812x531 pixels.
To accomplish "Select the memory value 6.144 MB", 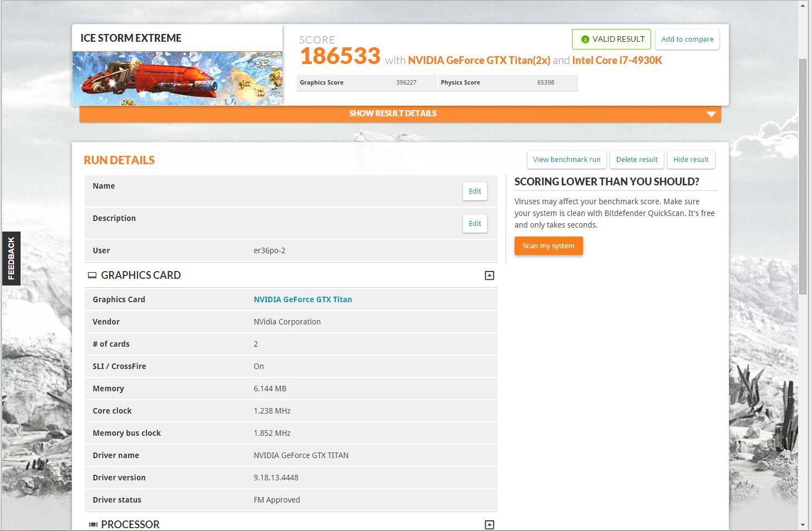I will [x=270, y=389].
